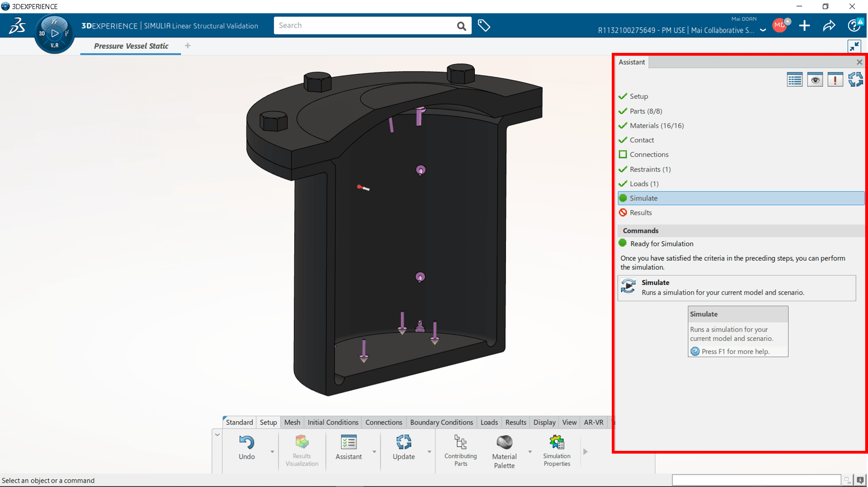The height and width of the screenshot is (487, 868).
Task: Open Simulation Properties
Action: [x=556, y=443]
